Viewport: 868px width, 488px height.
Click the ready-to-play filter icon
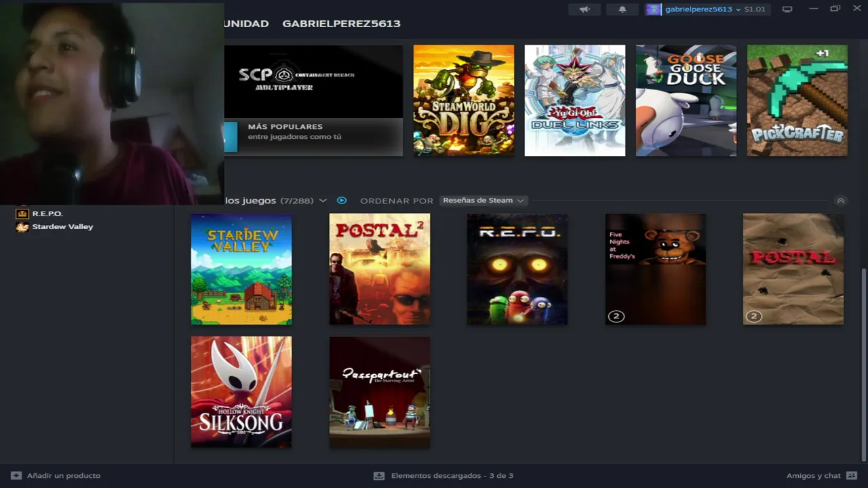(x=342, y=201)
